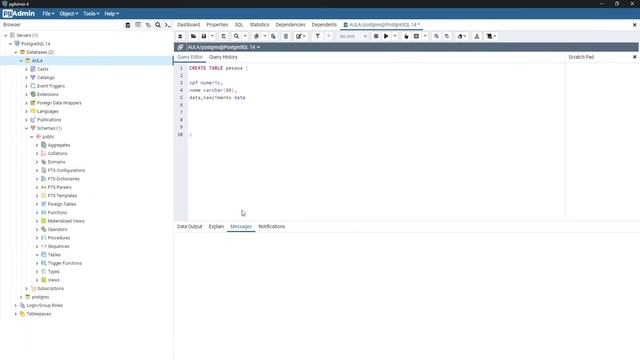Click the Find magnifier icon in query toolbar
The image size is (640, 360).
[x=236, y=36]
